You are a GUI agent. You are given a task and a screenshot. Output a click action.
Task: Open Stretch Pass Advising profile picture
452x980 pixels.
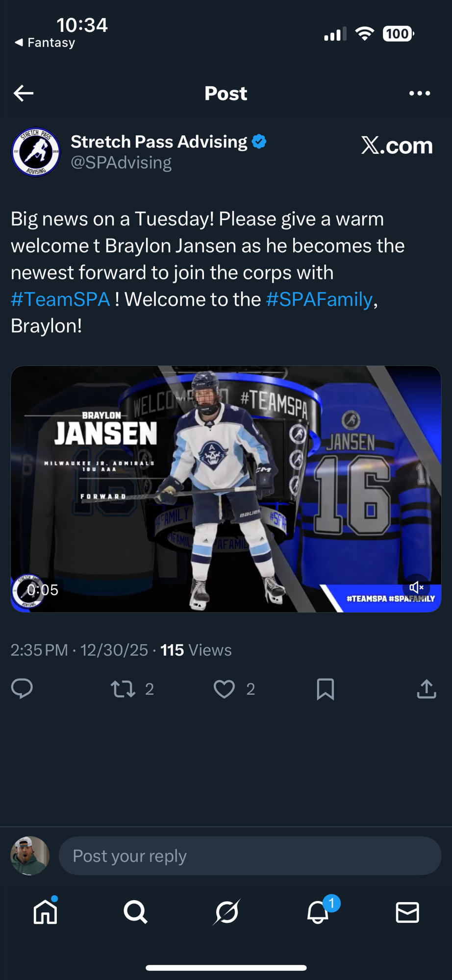click(36, 152)
